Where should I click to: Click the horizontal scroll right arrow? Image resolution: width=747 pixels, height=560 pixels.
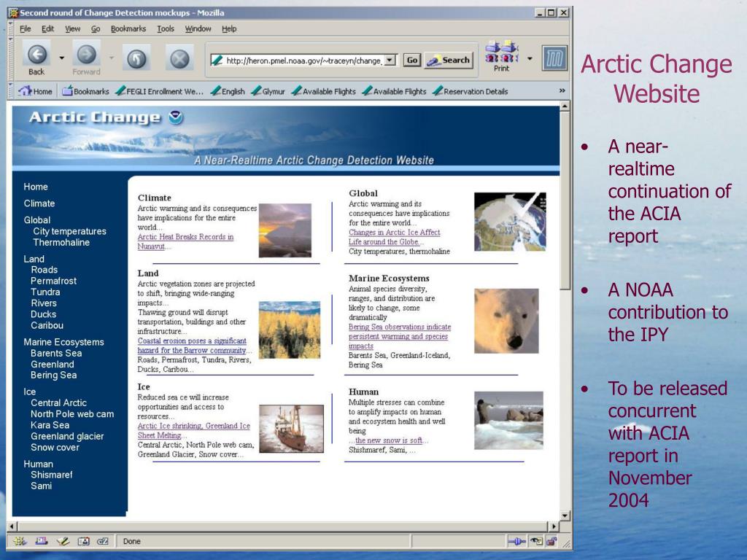553,526
